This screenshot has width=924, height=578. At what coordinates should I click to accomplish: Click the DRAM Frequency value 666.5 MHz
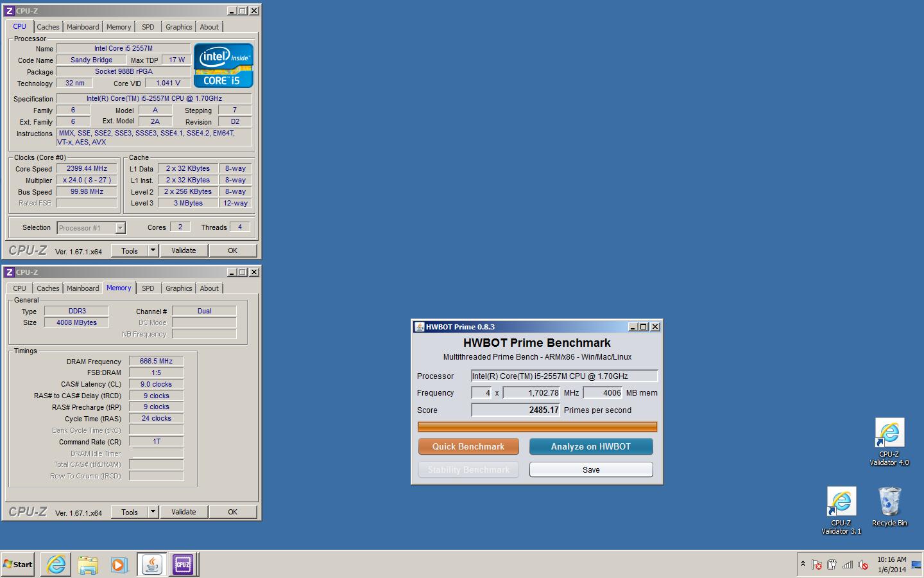pyautogui.click(x=156, y=361)
